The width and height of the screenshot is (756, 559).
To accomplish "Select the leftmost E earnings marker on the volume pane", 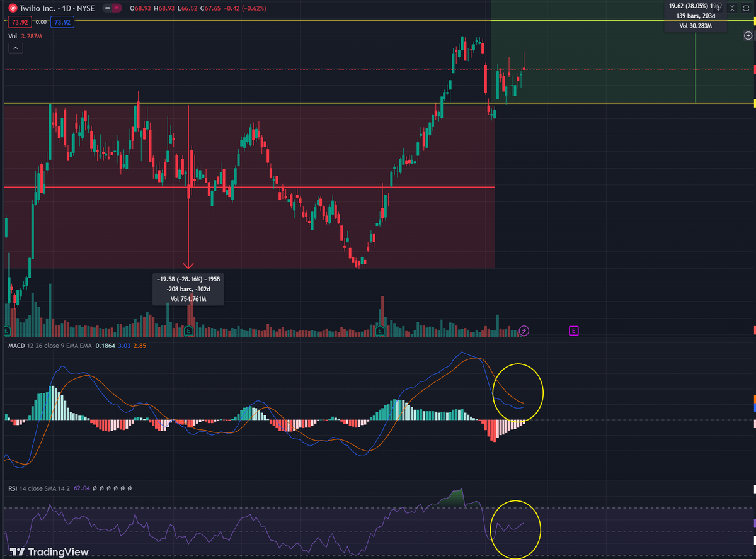I will click(x=6, y=329).
